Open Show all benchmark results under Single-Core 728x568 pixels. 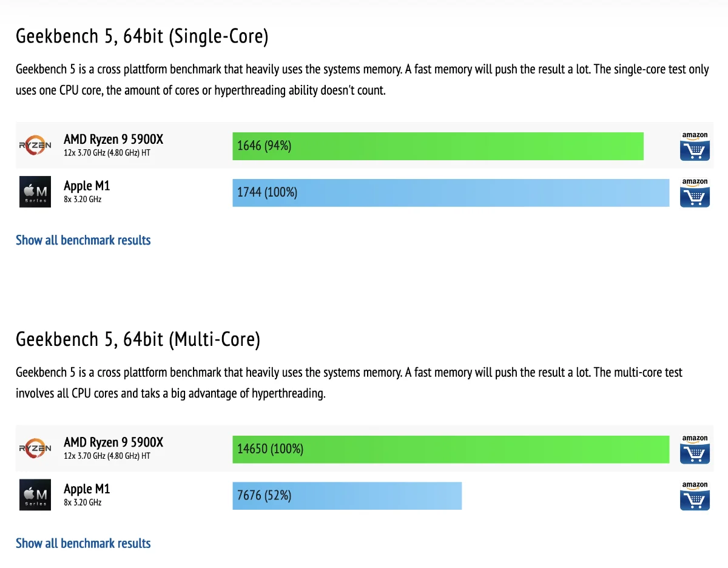tap(83, 240)
